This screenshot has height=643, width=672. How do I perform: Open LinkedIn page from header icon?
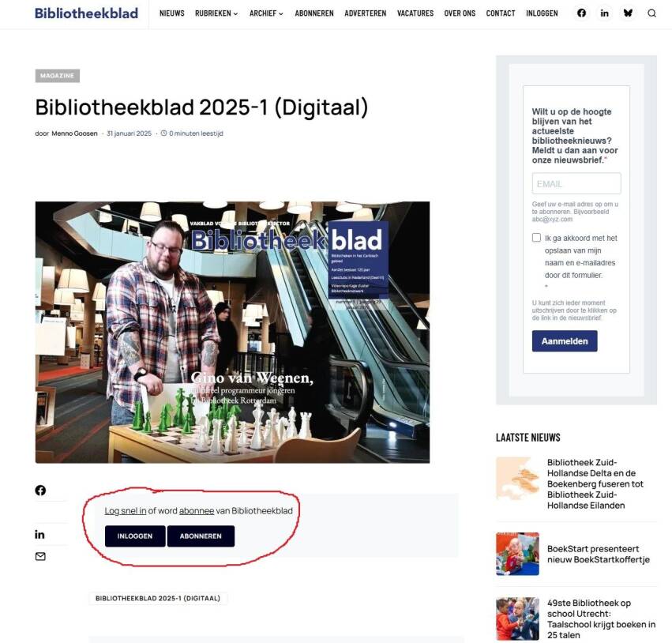click(605, 13)
